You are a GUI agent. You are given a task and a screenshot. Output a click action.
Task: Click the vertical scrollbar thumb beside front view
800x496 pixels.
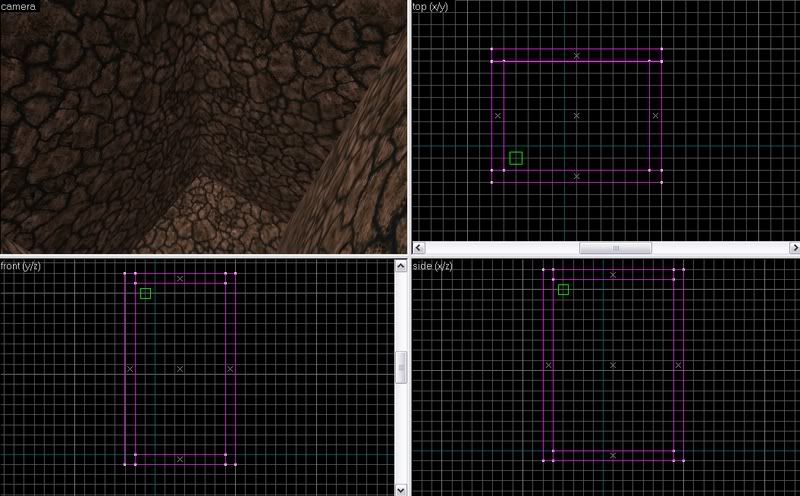(402, 367)
